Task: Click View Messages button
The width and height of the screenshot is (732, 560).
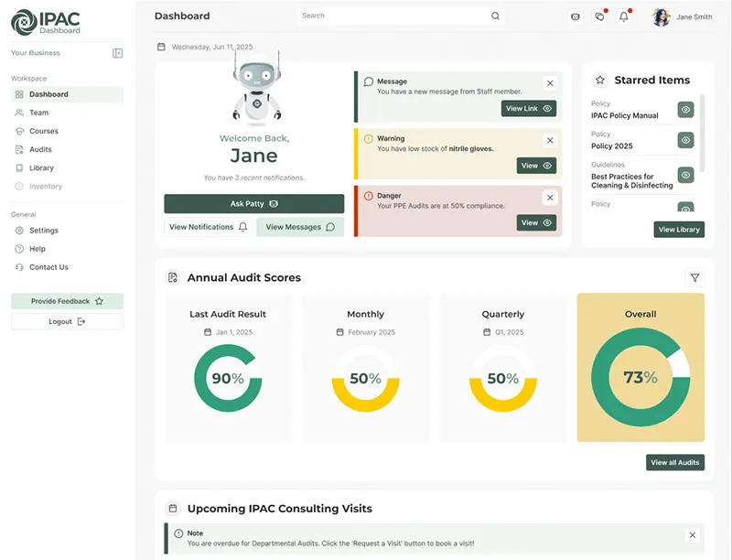Action: [x=300, y=227]
